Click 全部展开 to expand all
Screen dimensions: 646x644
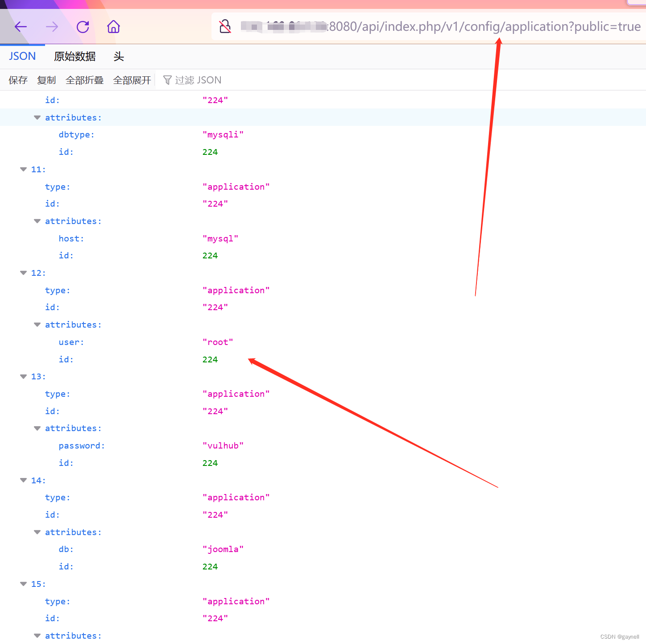coord(132,80)
